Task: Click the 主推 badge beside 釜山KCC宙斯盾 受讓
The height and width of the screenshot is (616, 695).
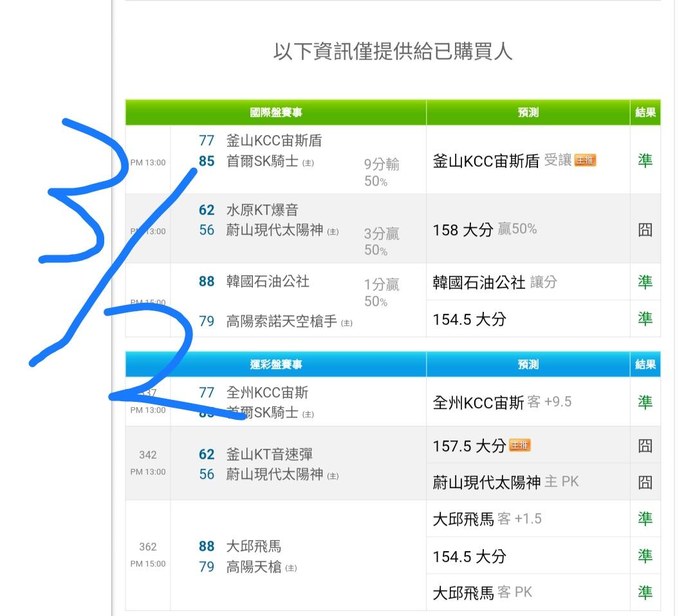Action: coord(585,160)
